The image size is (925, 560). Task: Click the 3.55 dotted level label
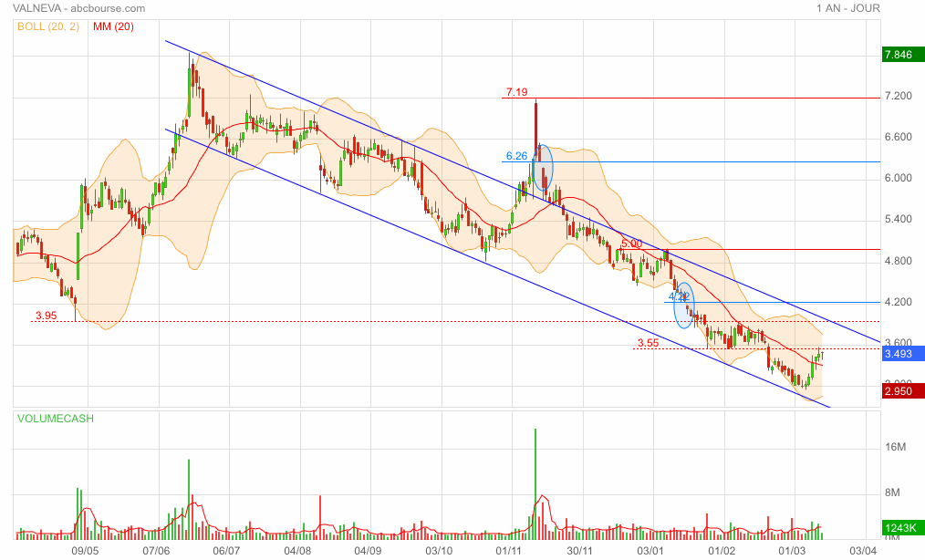click(x=649, y=343)
